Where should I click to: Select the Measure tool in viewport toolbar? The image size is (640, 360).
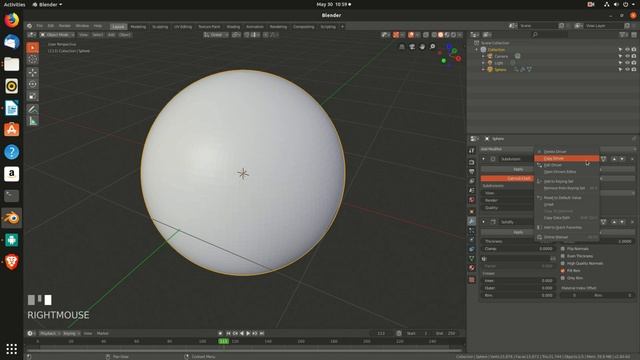point(33,121)
